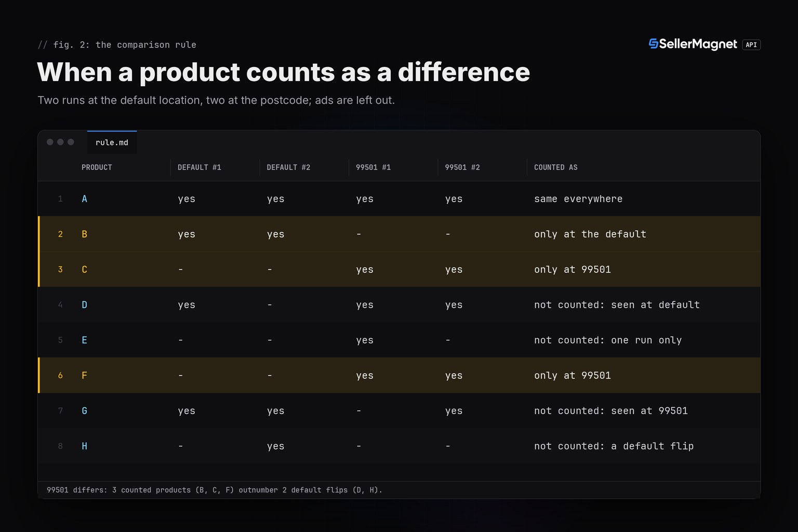Click highlighted line number 6
The width and height of the screenshot is (798, 532).
click(60, 376)
